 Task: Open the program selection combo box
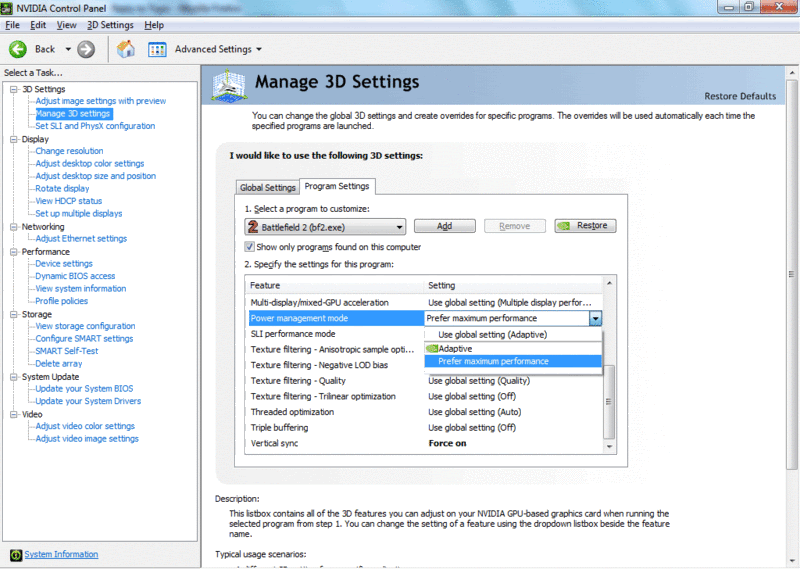coord(325,227)
